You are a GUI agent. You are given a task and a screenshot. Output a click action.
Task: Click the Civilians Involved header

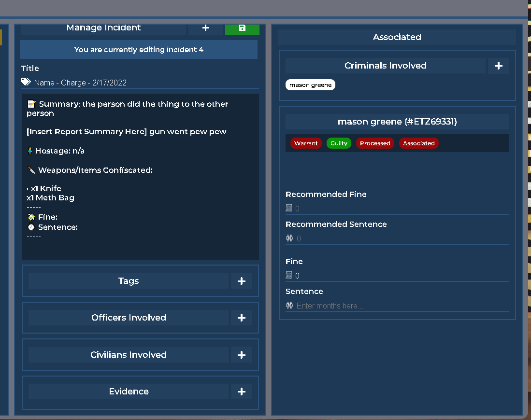coord(129,355)
